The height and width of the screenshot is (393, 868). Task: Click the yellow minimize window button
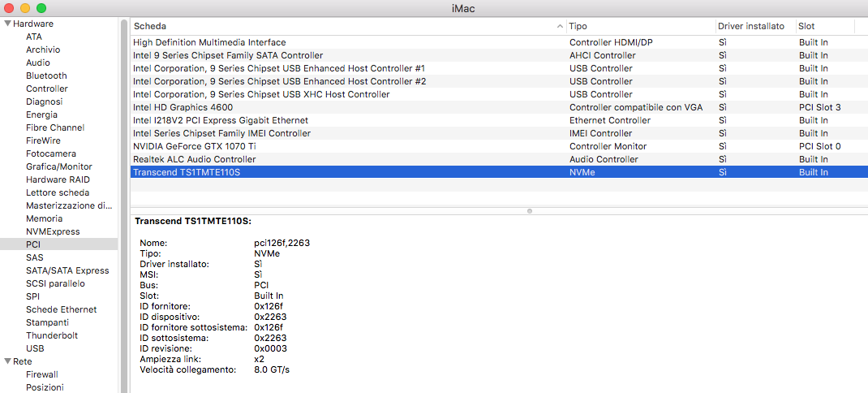pos(25,8)
